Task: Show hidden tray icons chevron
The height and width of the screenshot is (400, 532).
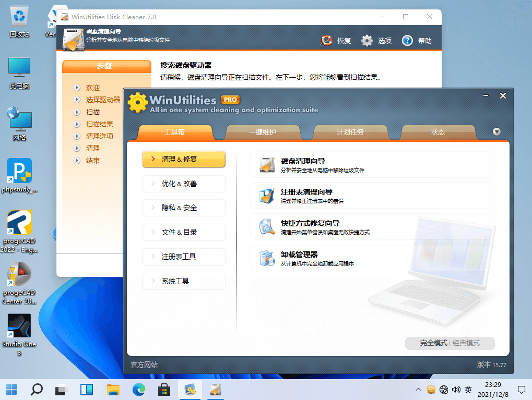Action: pyautogui.click(x=418, y=390)
